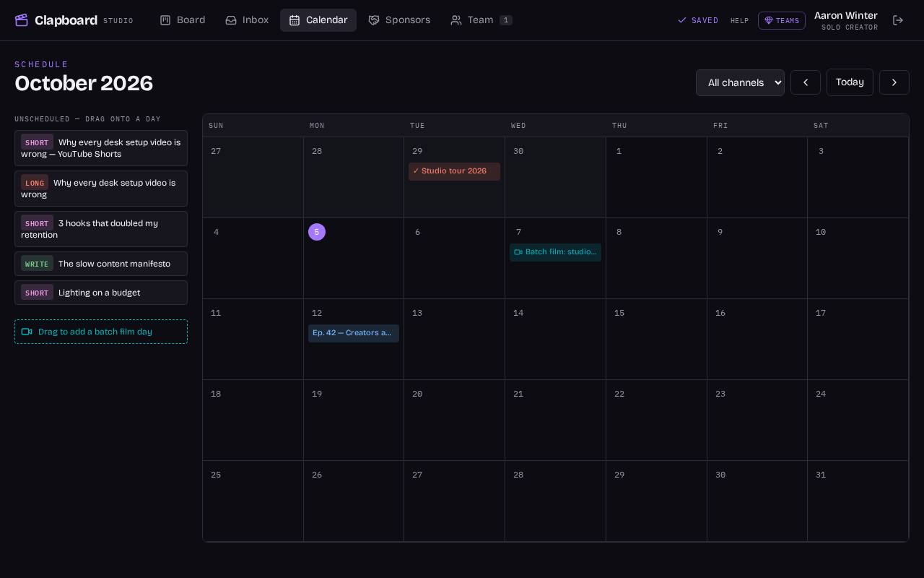Open the Teams upgrade button

coord(782,20)
